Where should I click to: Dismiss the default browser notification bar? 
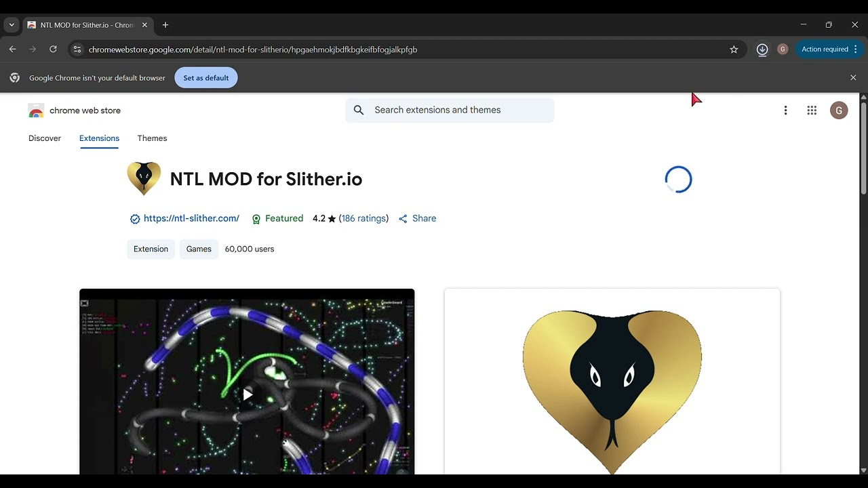(853, 78)
